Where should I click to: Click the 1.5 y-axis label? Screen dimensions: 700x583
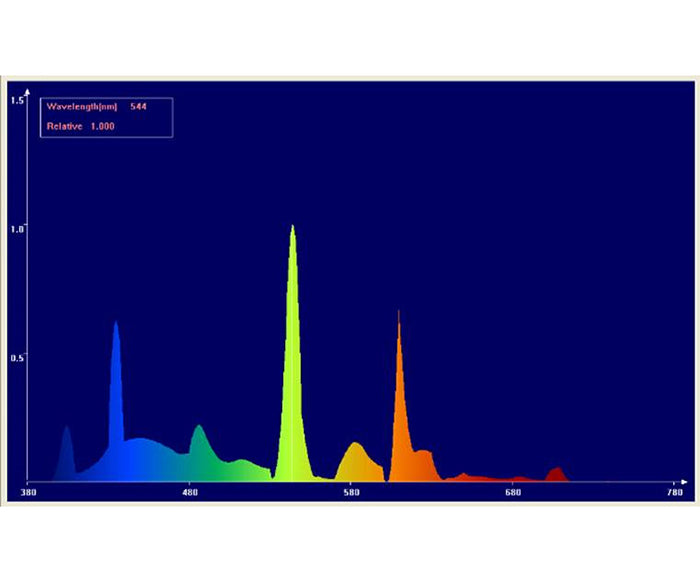pos(17,101)
